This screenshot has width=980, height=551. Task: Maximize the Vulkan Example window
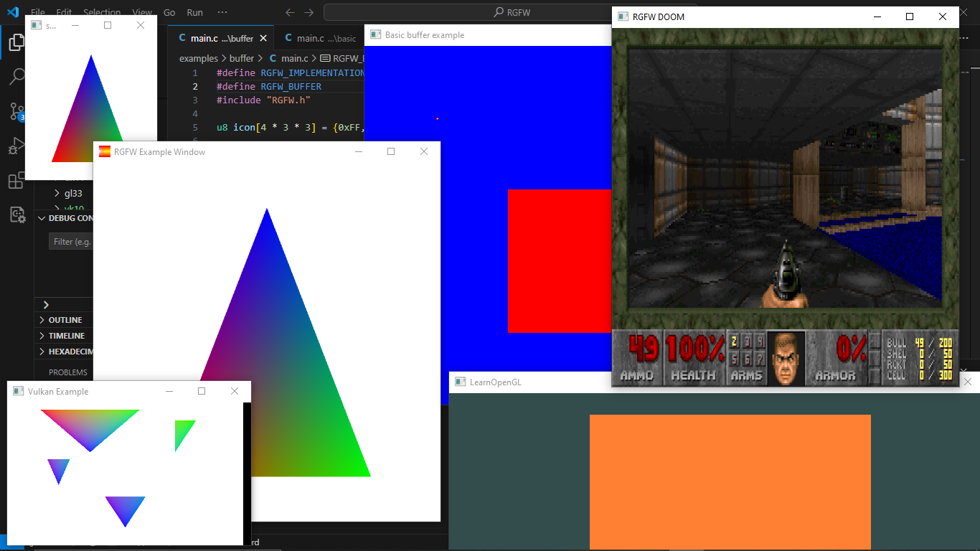point(202,391)
